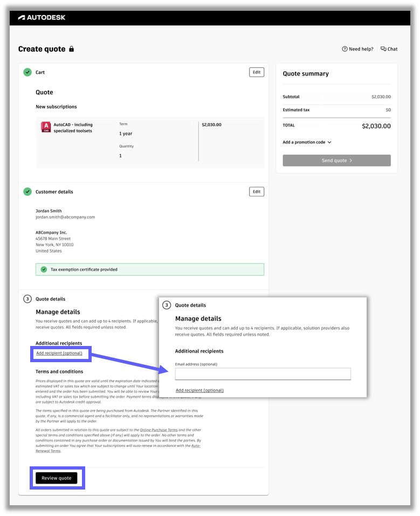The height and width of the screenshot is (516, 420).
Task: Click the Review quote button
Action: coord(57,478)
